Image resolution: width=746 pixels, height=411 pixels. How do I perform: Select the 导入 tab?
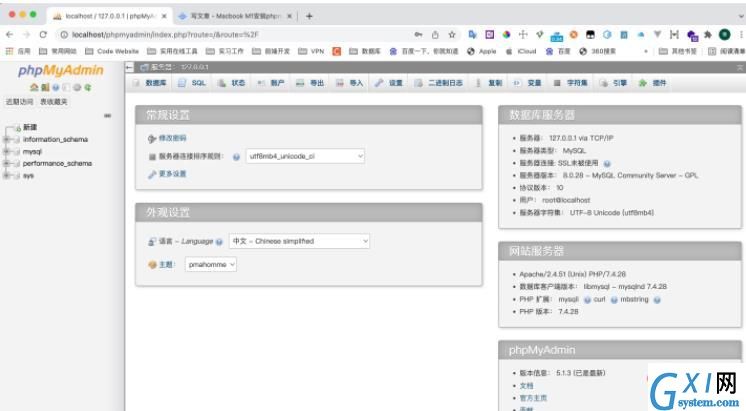click(x=350, y=83)
